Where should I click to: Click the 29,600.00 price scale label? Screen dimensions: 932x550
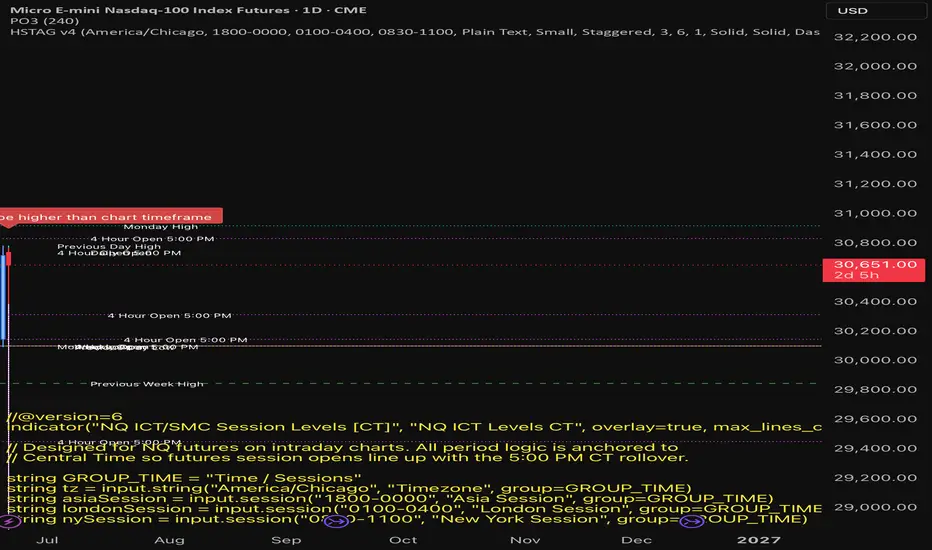coord(875,419)
